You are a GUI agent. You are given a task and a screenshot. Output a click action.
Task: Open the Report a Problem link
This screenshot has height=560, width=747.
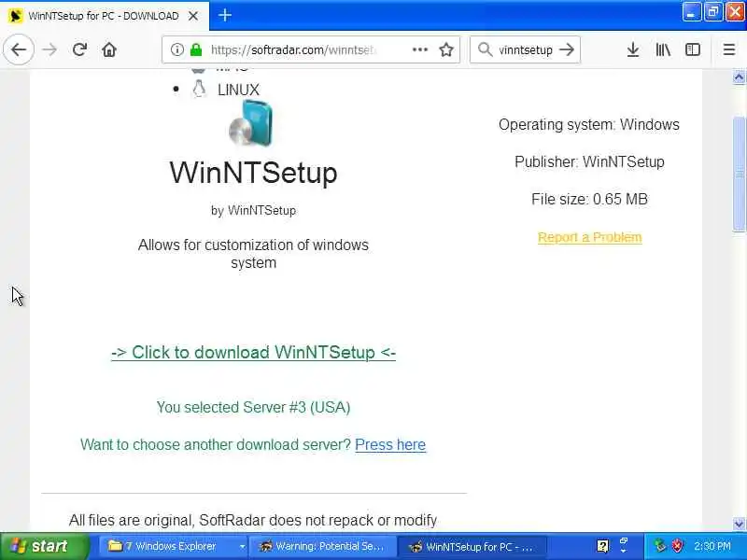tap(590, 237)
